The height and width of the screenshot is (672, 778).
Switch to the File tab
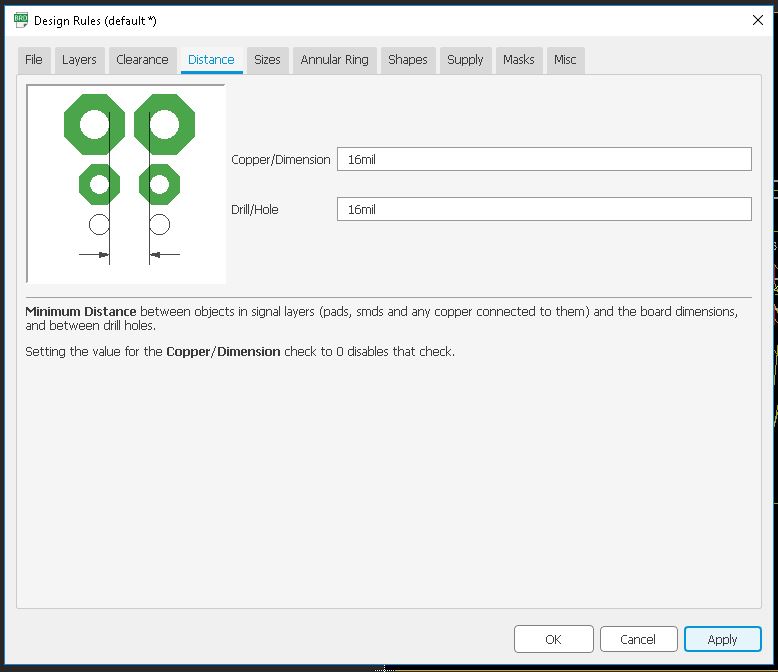coord(34,60)
